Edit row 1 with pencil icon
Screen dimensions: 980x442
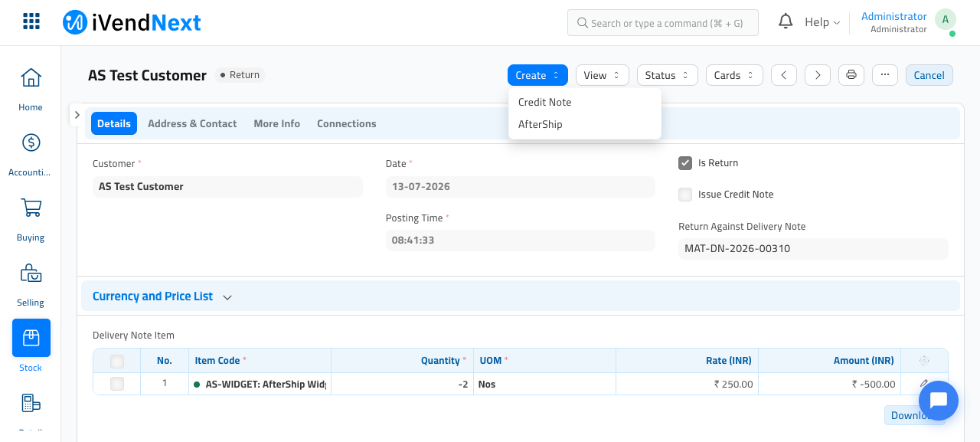[924, 384]
